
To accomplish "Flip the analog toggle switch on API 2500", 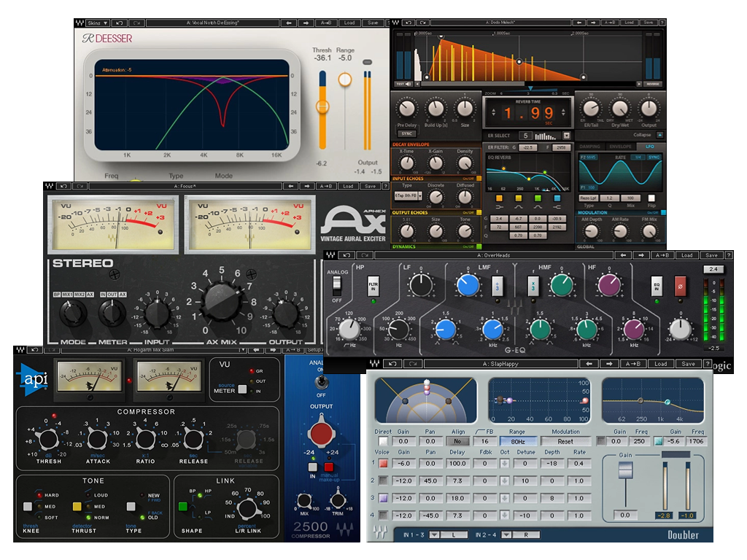I will (321, 381).
